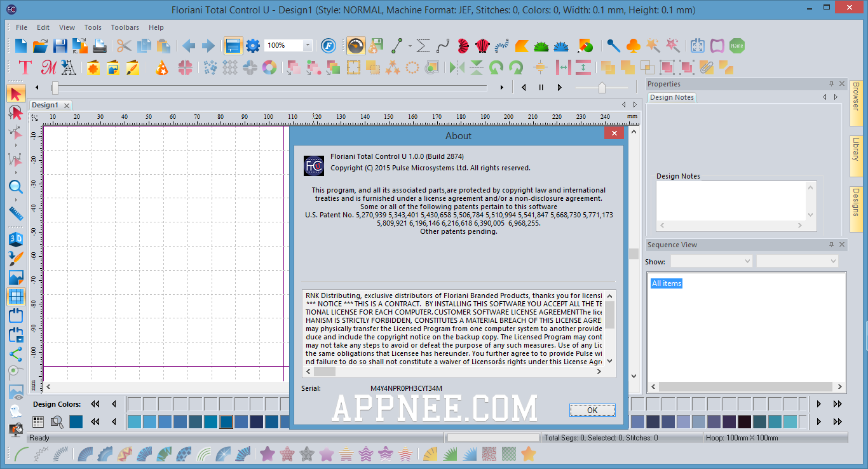Image resolution: width=868 pixels, height=469 pixels.
Task: Click the license text vertical scrollbar
Action: tap(610, 327)
